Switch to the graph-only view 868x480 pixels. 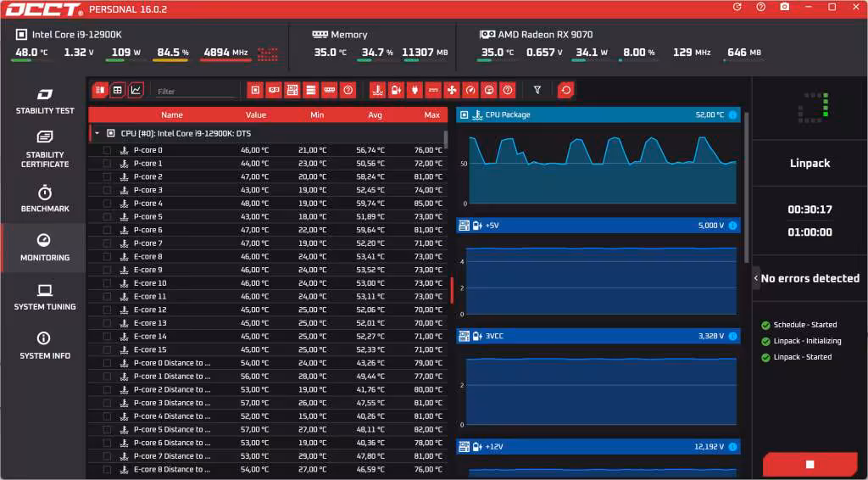coord(136,90)
